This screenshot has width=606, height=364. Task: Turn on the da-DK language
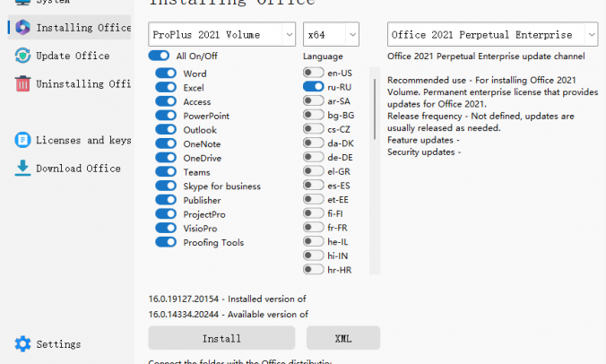point(314,143)
